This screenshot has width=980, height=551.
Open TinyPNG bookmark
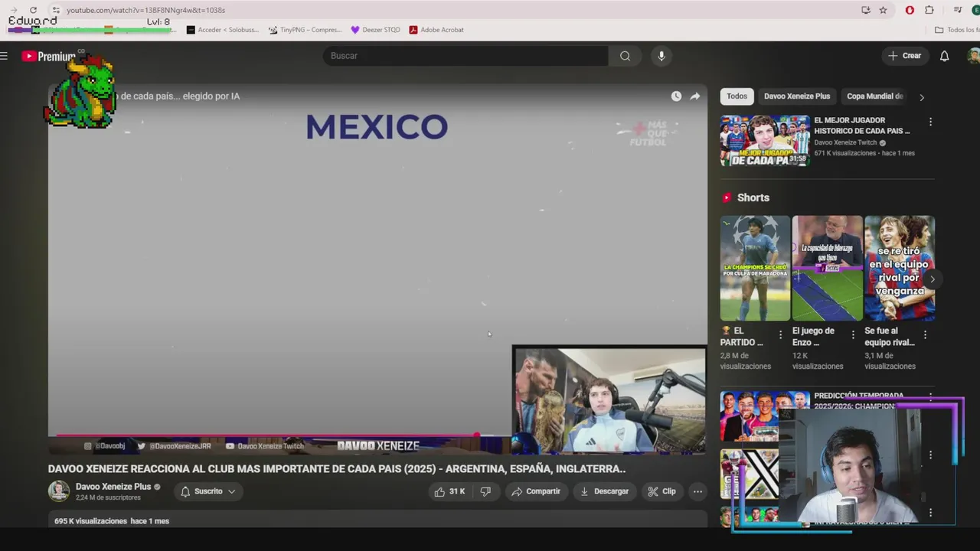point(305,30)
